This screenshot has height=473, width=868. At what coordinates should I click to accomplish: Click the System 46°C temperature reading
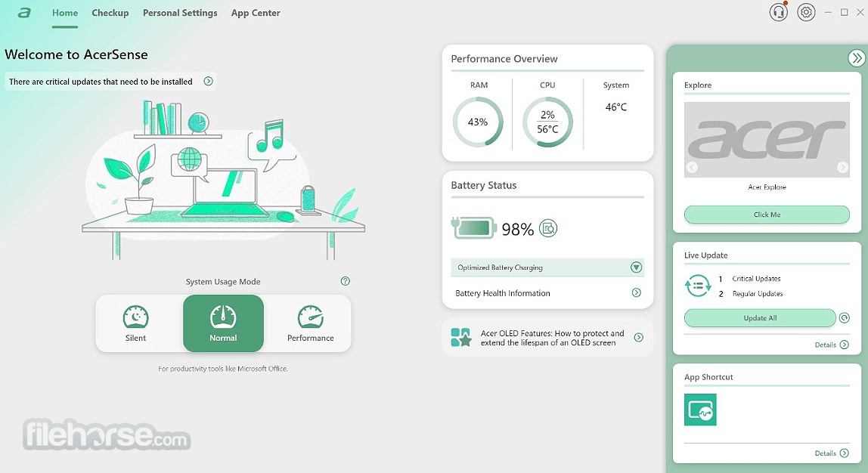pyautogui.click(x=616, y=107)
